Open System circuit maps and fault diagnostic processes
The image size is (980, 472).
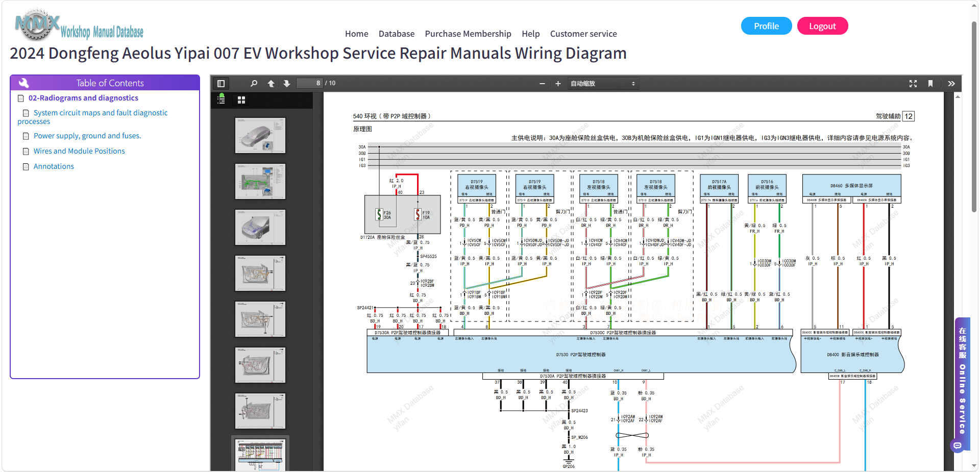pos(92,117)
